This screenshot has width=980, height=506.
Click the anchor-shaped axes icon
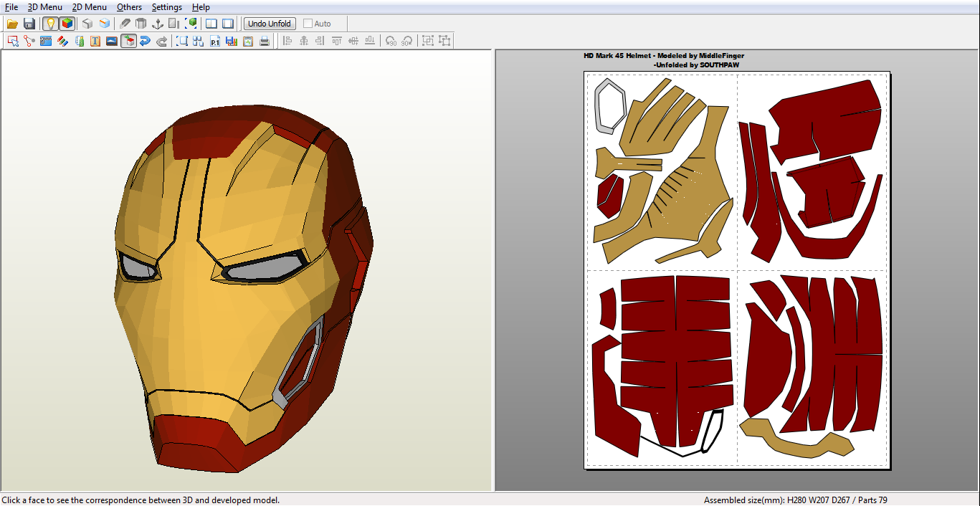click(158, 24)
